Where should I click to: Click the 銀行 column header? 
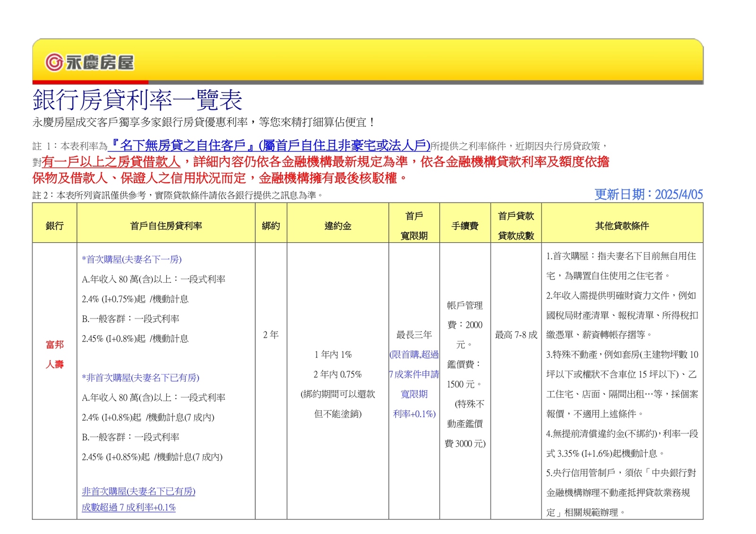pos(54,226)
